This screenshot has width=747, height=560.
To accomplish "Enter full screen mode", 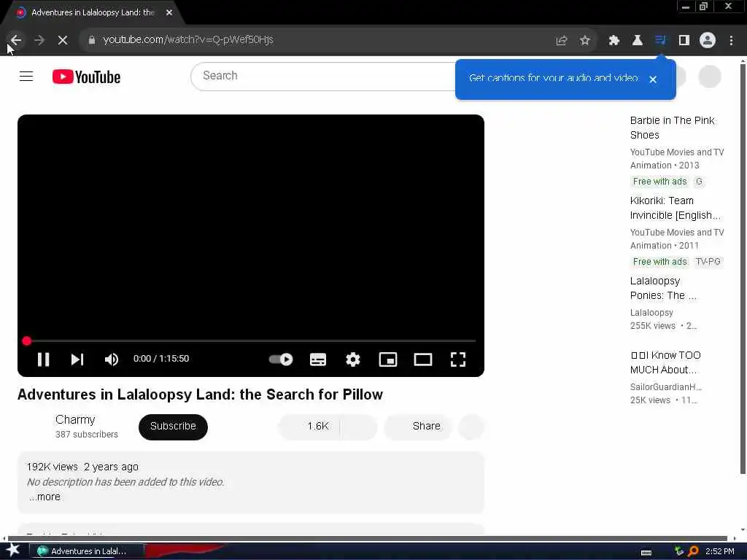I will 458,359.
